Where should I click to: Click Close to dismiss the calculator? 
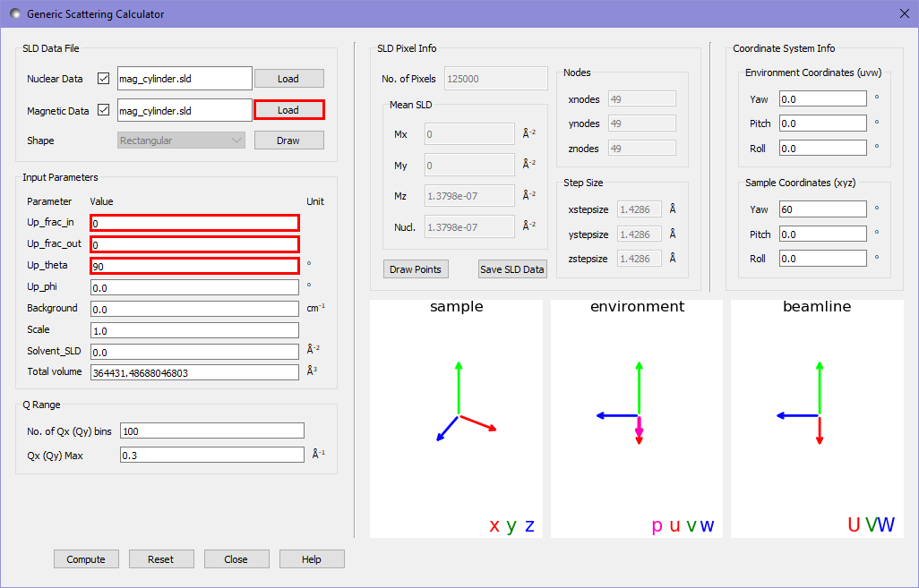[236, 558]
